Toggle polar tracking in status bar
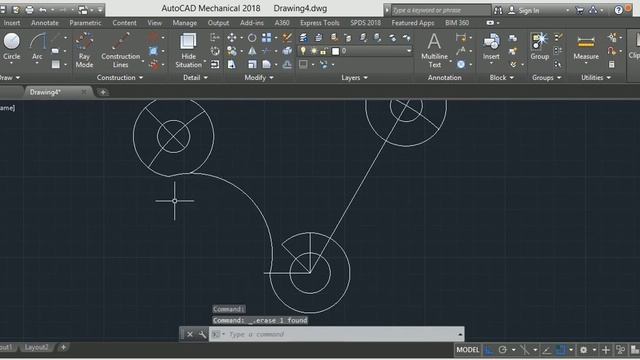The image size is (640, 360). 502,350
